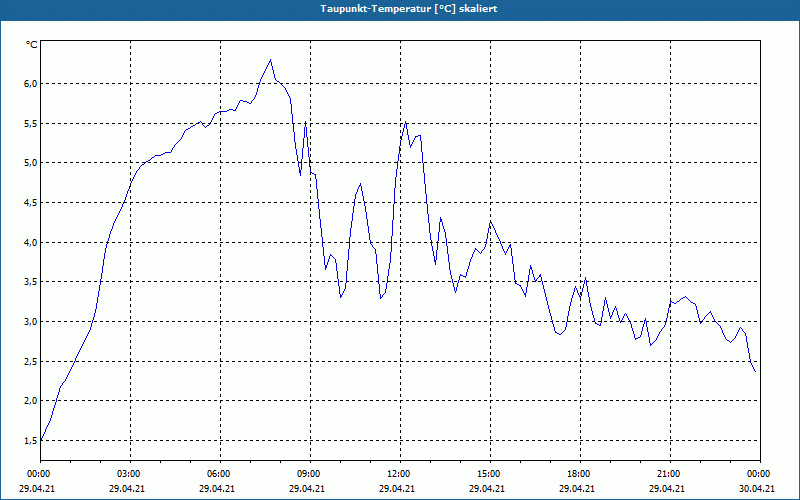Click the '29.04.21' date under 12:00
The height and width of the screenshot is (500, 800).
pos(397,489)
